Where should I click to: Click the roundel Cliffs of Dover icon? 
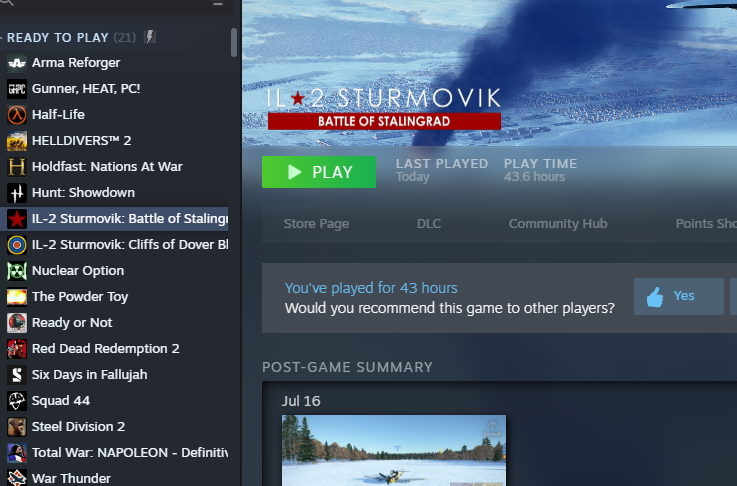(17, 244)
